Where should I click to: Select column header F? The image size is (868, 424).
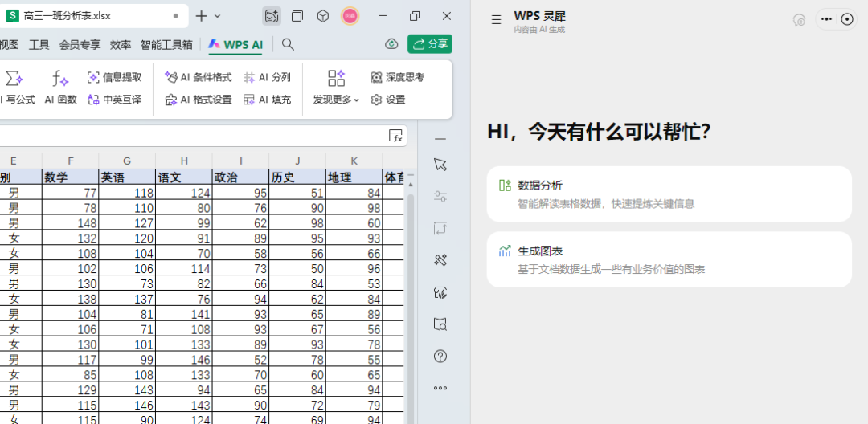pyautogui.click(x=70, y=161)
